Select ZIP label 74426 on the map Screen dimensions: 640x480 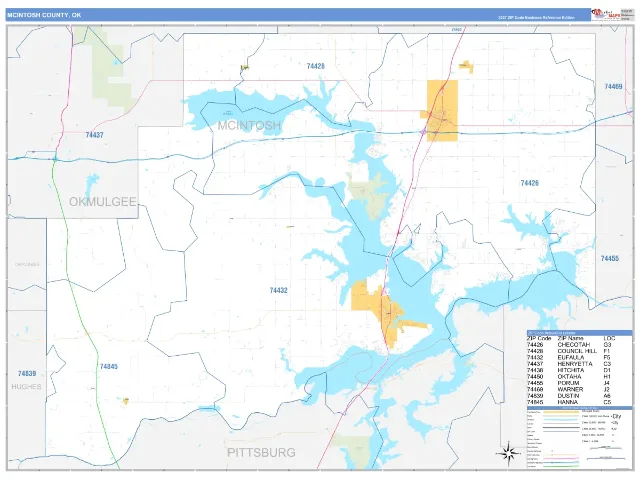[529, 183]
